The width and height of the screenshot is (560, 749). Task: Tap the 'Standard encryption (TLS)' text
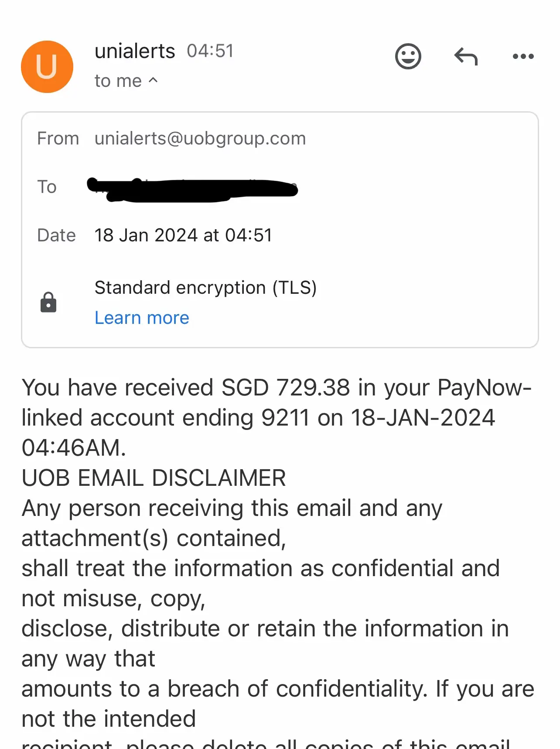click(205, 288)
